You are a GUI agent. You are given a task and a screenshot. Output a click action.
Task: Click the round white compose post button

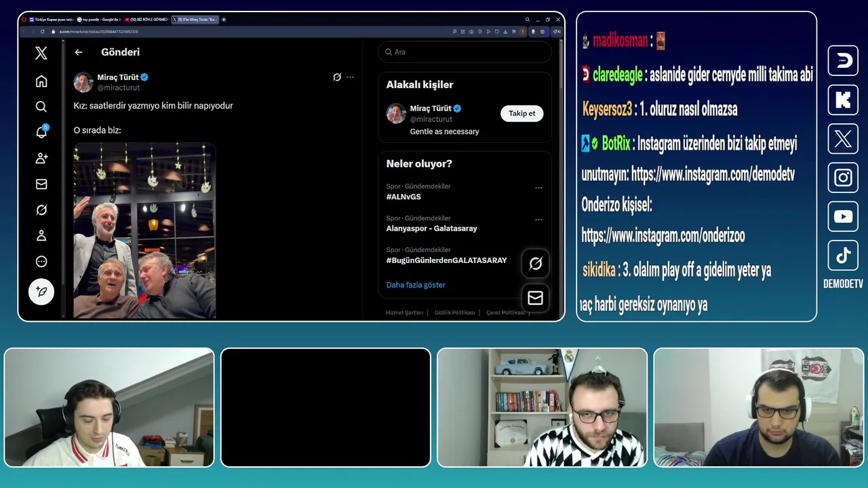(41, 291)
